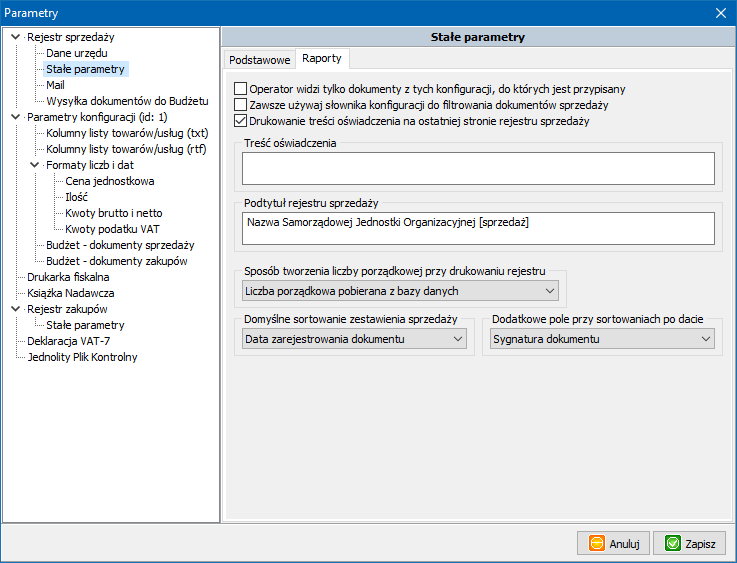737x563 pixels.
Task: Select the Raporty tab
Action: [323, 58]
